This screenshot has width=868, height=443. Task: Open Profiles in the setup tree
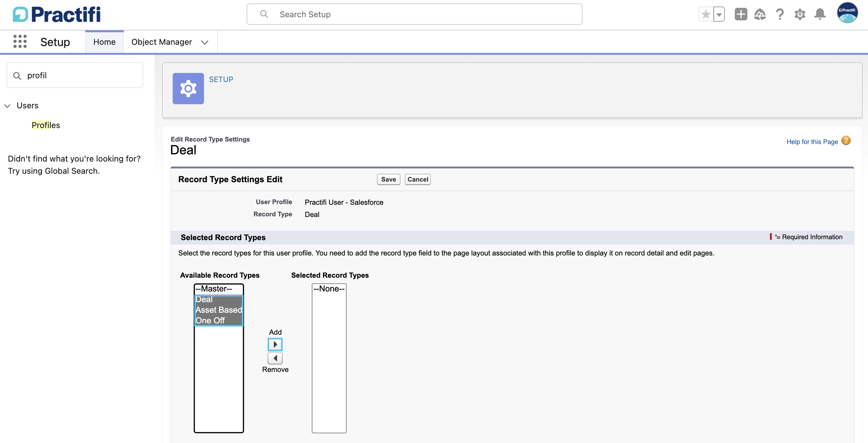(46, 125)
